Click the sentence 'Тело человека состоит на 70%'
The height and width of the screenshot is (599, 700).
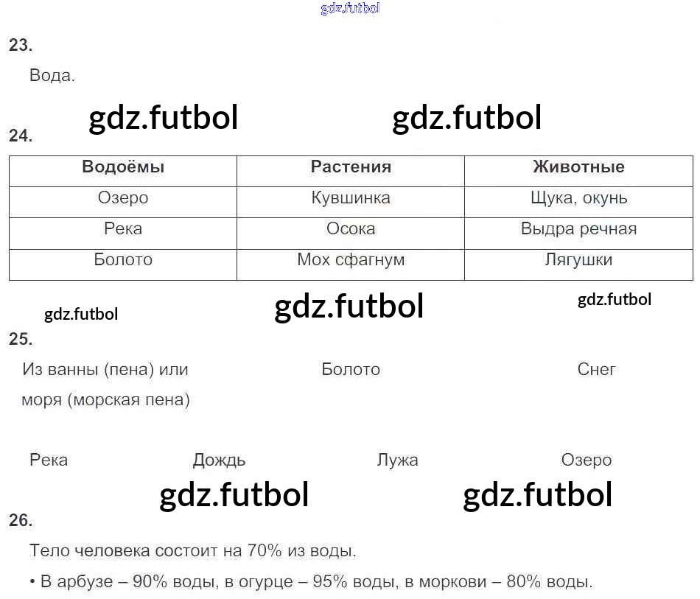[193, 550]
